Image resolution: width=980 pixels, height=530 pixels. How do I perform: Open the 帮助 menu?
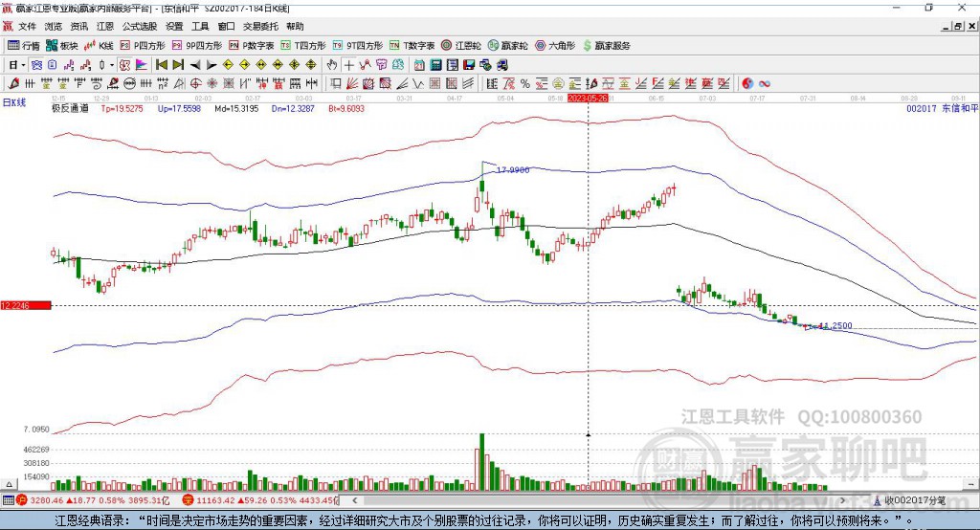[x=295, y=26]
